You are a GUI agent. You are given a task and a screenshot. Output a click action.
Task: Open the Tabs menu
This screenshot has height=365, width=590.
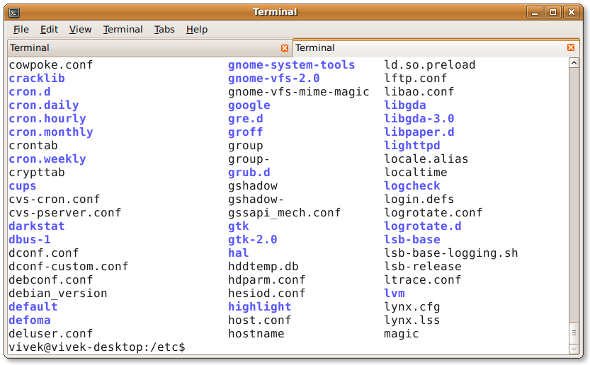(164, 29)
